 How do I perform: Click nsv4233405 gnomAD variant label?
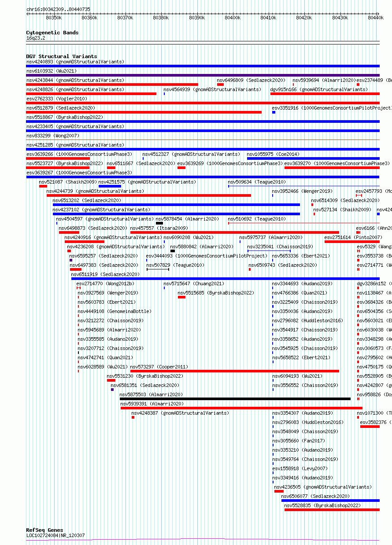click(x=75, y=126)
